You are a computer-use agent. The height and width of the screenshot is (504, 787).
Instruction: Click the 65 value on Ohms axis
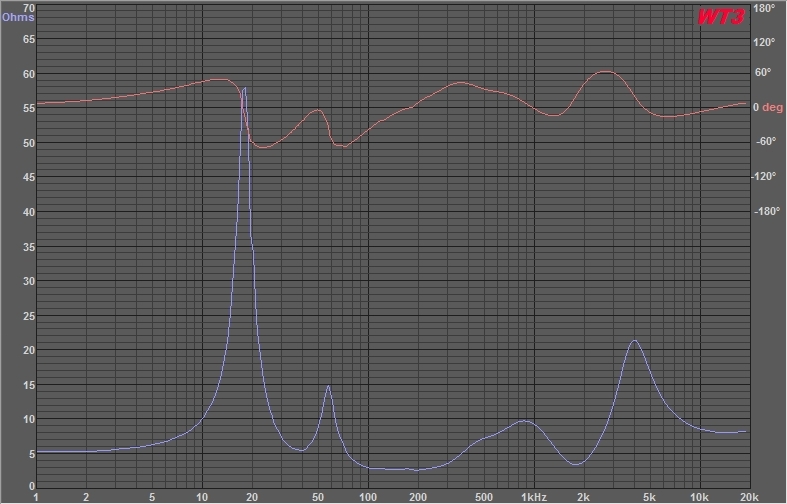coord(29,39)
